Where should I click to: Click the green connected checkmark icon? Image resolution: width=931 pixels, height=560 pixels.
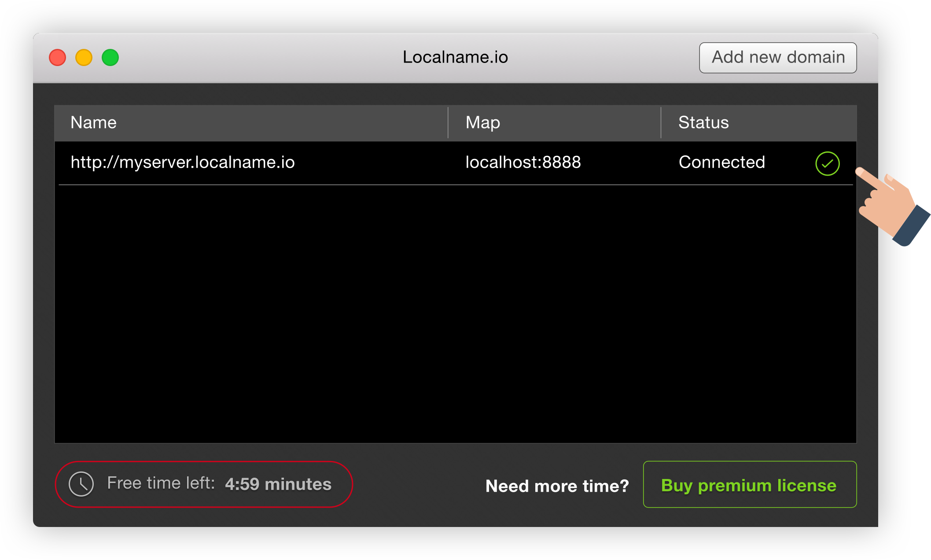click(827, 163)
